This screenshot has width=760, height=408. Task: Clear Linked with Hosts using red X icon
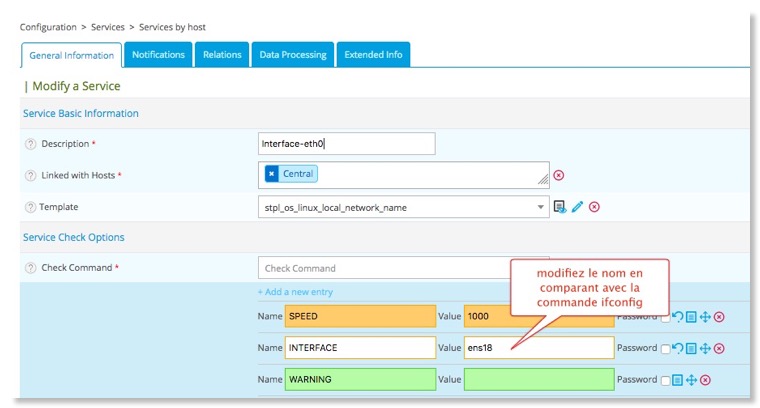(559, 175)
